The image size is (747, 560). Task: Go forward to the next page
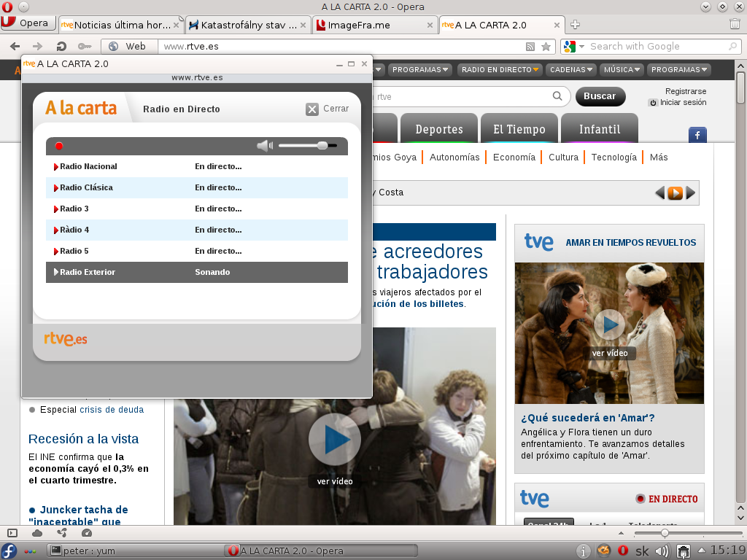click(x=37, y=46)
